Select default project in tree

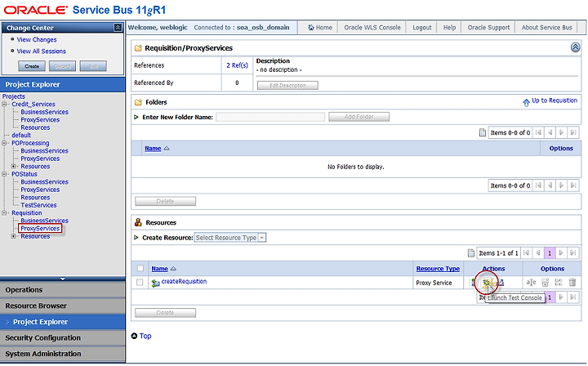(x=21, y=135)
